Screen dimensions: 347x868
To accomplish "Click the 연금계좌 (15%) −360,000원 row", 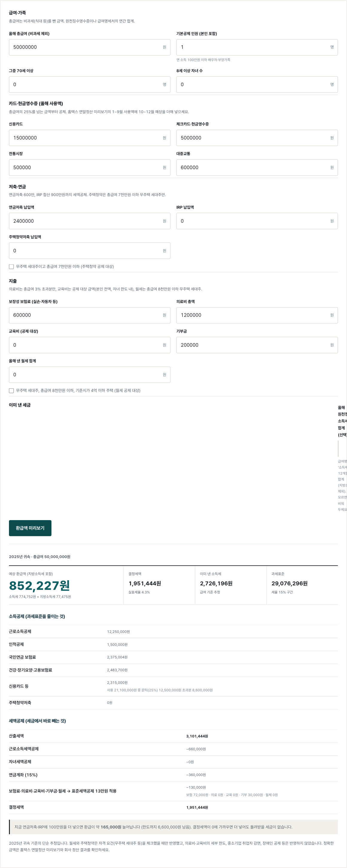I will 173,775.
